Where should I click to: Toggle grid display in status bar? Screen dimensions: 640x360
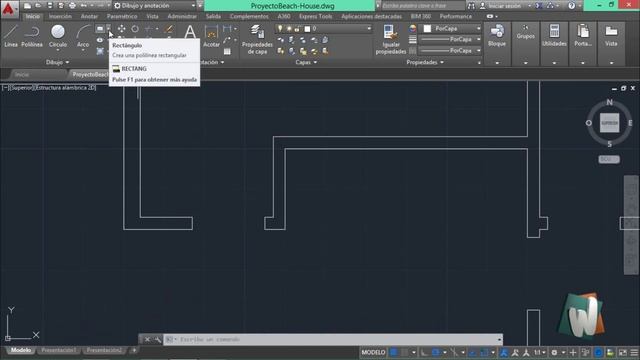coord(393,352)
